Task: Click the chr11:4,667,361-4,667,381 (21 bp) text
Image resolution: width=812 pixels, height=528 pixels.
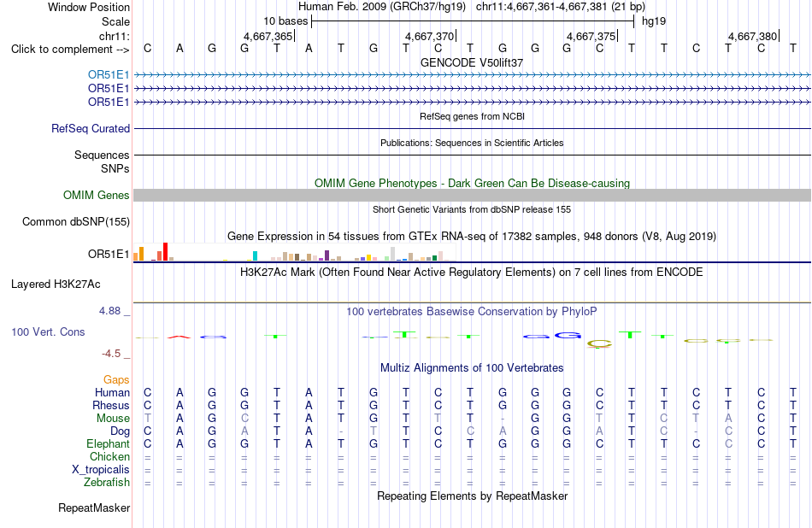Action: click(561, 7)
